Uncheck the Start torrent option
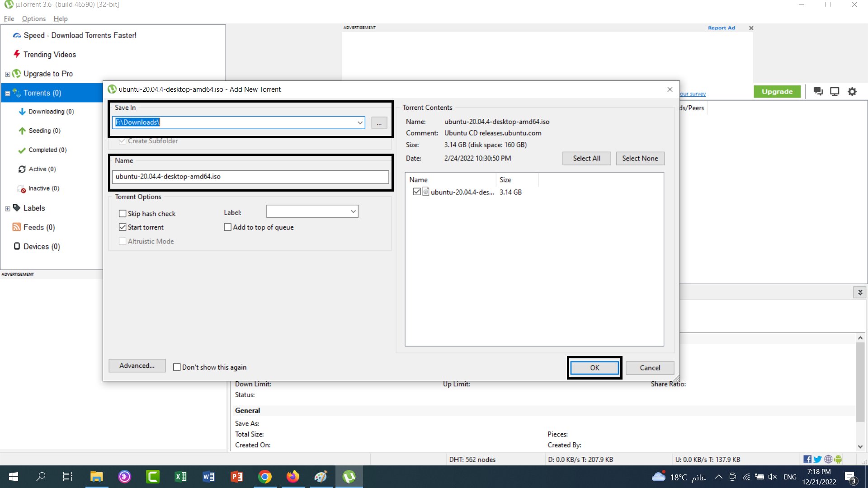This screenshot has width=868, height=488. (123, 227)
